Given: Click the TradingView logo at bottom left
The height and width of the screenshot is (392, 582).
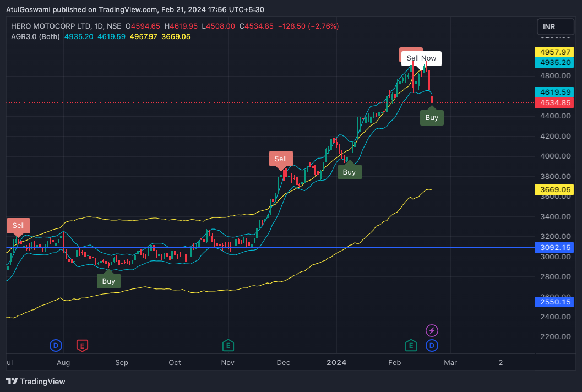Looking at the screenshot, I should 36,381.
